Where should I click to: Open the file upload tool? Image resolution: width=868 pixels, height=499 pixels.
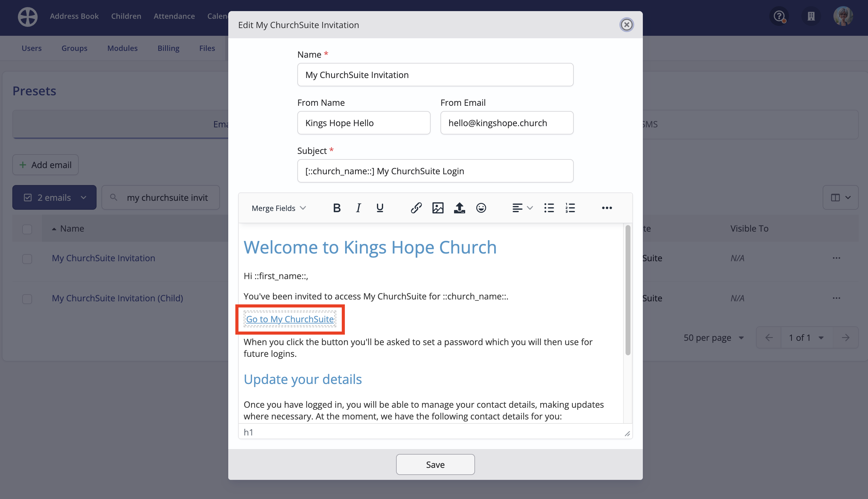[460, 208]
